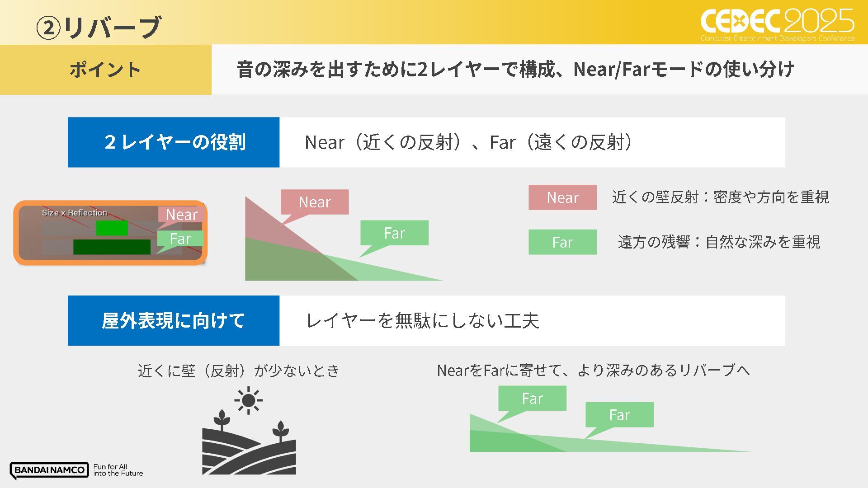Viewport: 868px width, 488px height.
Task: Click the Fun for All into the Future tagline
Action: point(118,470)
